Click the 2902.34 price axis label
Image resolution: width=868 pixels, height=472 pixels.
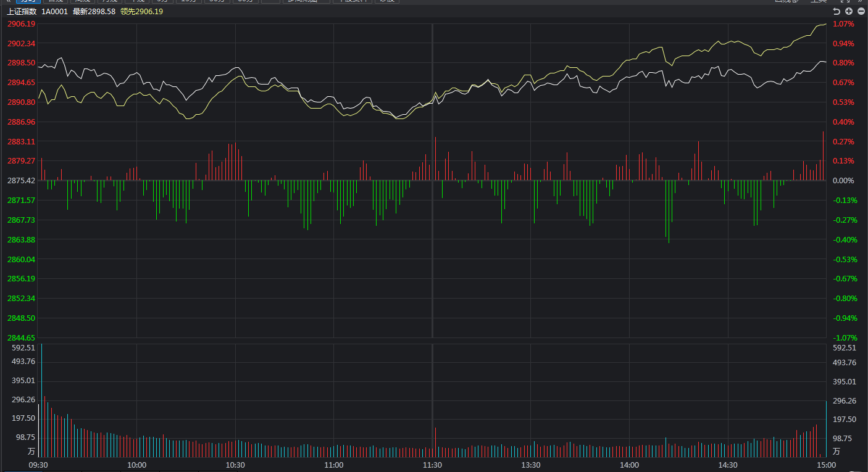pos(21,43)
